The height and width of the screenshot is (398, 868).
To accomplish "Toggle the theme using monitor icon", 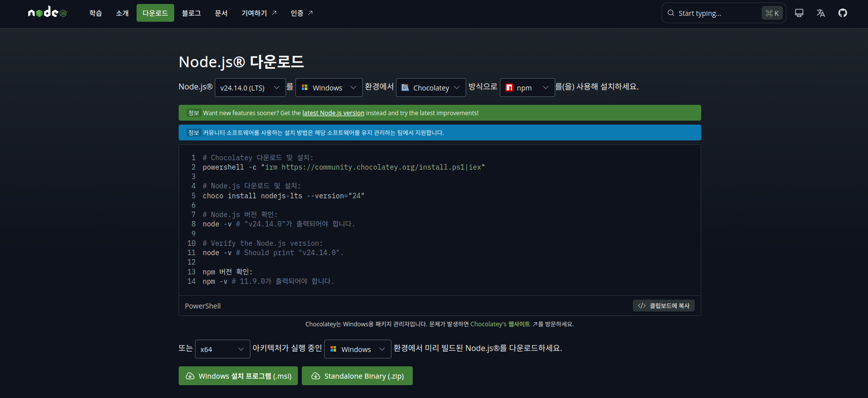I will pyautogui.click(x=799, y=13).
